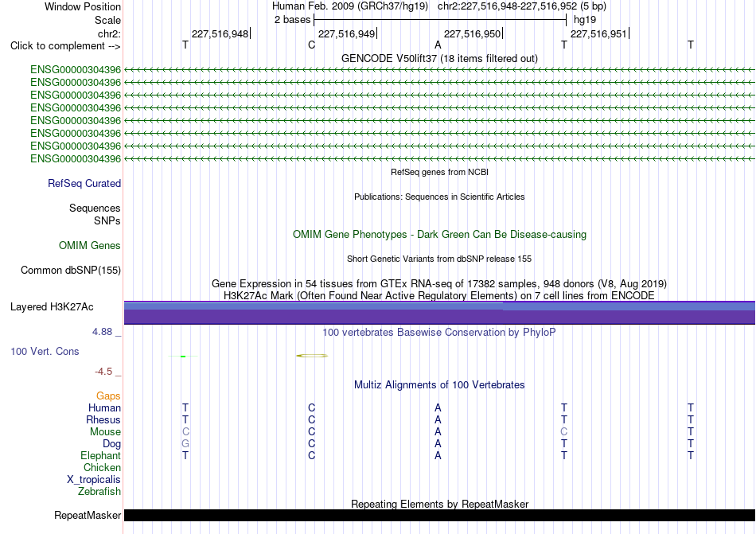756x534 pixels.
Task: Click the 2 bases scale bar
Action: click(x=440, y=20)
